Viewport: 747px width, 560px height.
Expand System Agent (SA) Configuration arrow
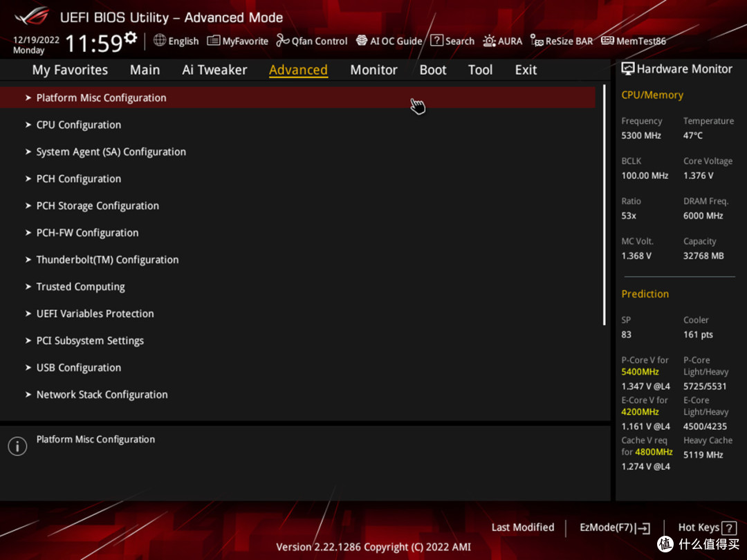tap(28, 152)
